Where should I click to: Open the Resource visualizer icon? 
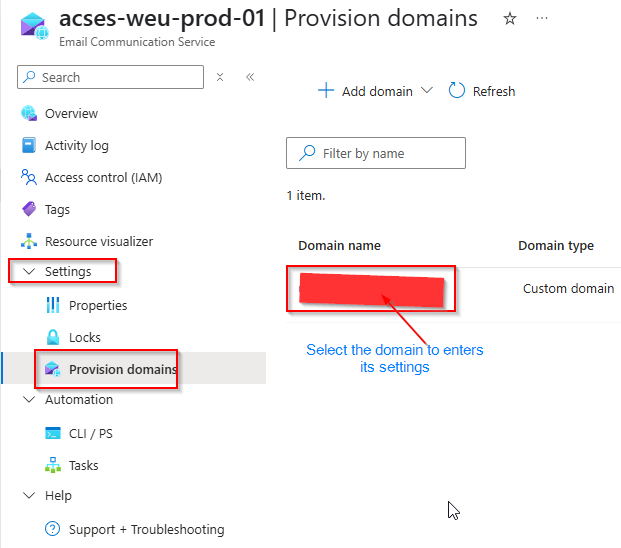(29, 242)
